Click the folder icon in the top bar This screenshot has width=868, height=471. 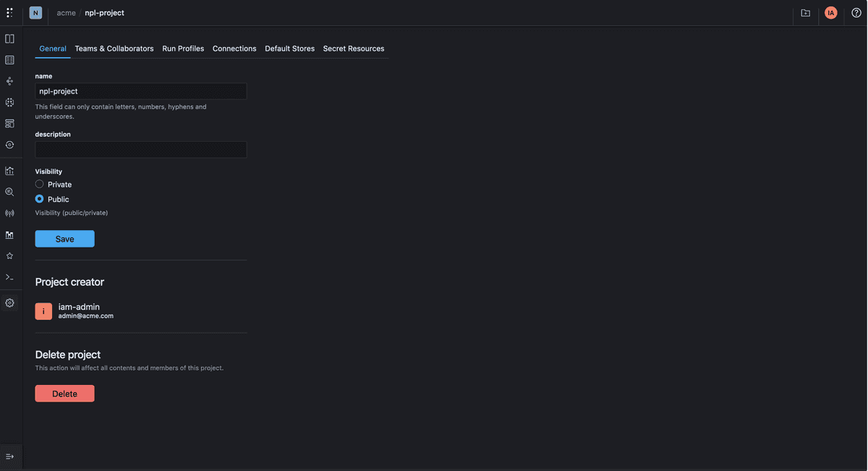806,13
